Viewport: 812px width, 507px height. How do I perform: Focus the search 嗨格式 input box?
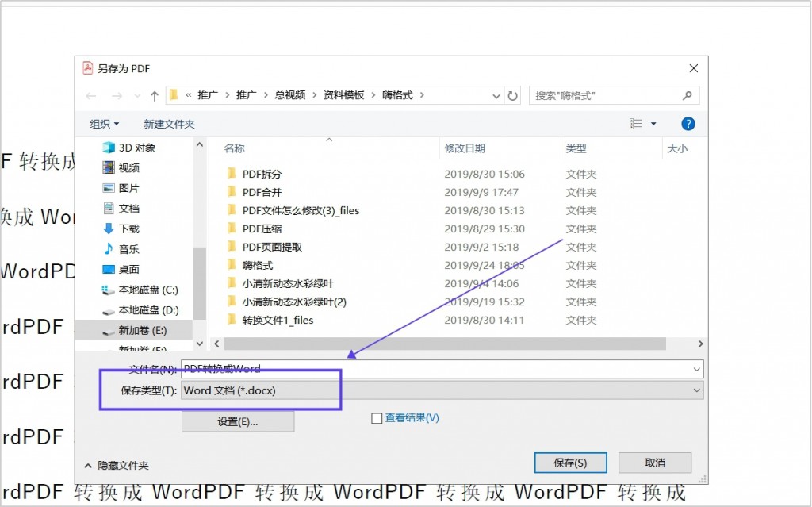615,95
